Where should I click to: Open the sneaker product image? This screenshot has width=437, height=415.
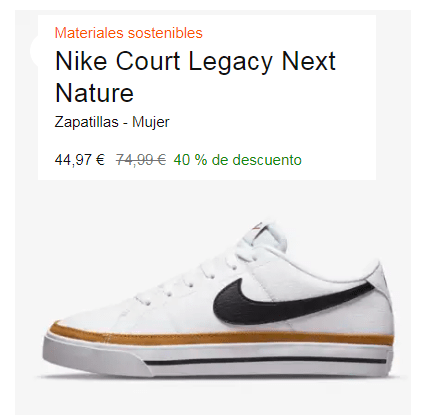point(218,298)
